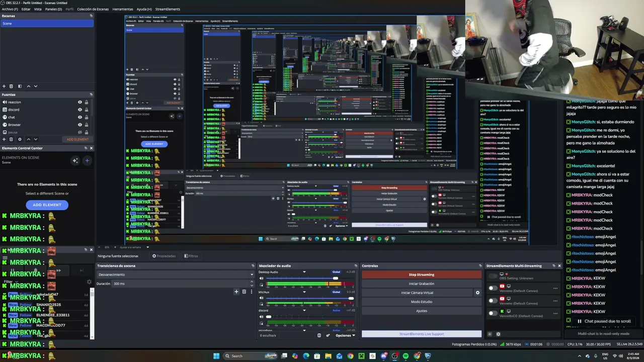Click the plus icon in Elements Control Center

pos(87,160)
